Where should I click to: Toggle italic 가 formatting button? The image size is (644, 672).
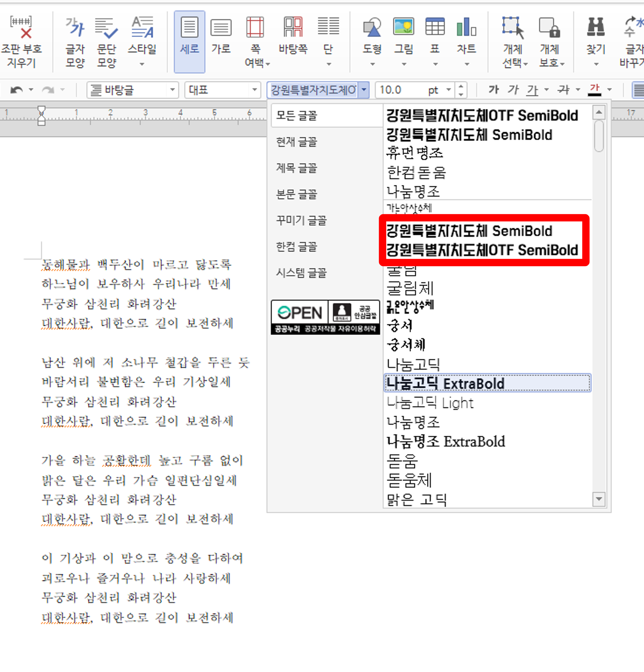coord(513,90)
